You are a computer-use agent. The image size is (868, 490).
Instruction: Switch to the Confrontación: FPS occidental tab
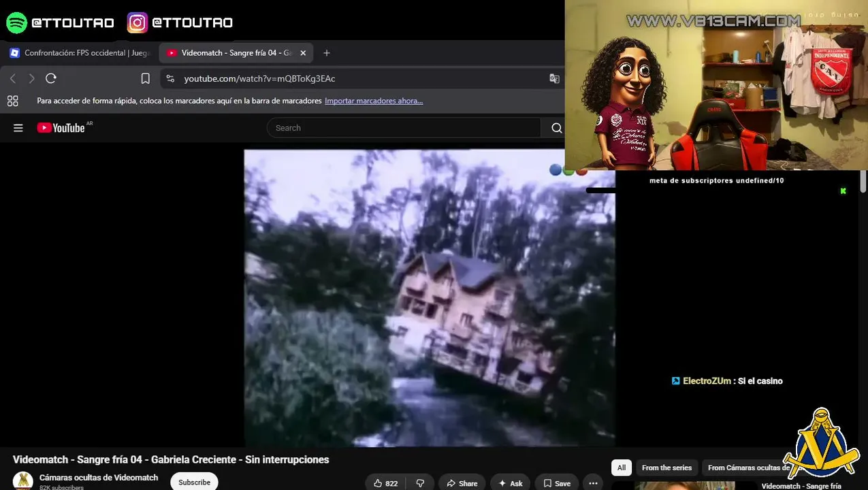click(80, 52)
